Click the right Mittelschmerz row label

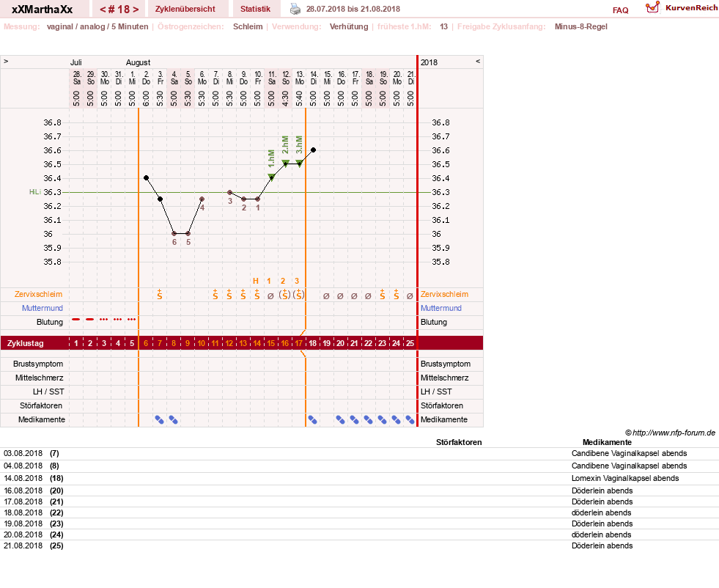[x=445, y=378]
